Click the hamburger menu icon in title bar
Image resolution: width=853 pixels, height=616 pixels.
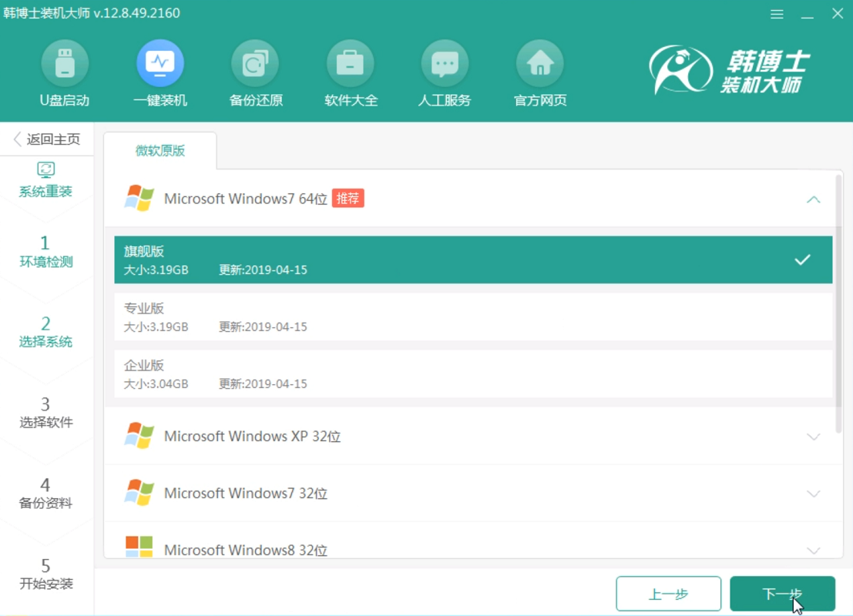click(x=777, y=14)
